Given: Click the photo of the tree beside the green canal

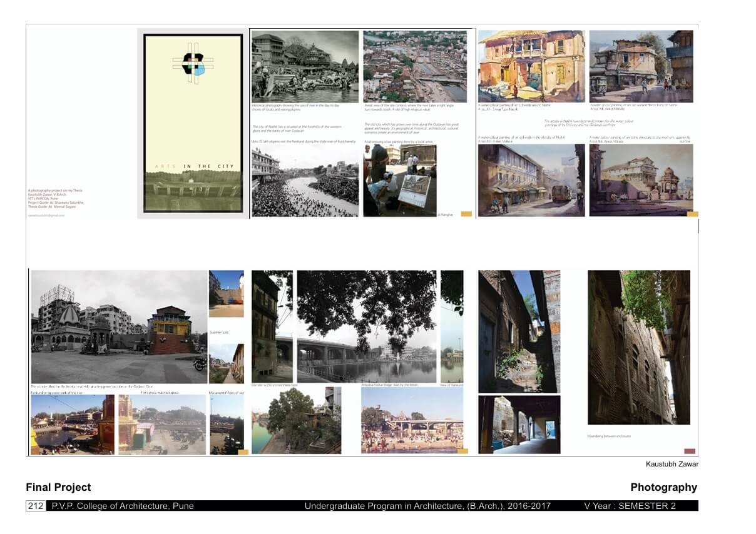Looking at the screenshot, I should coord(296,420).
